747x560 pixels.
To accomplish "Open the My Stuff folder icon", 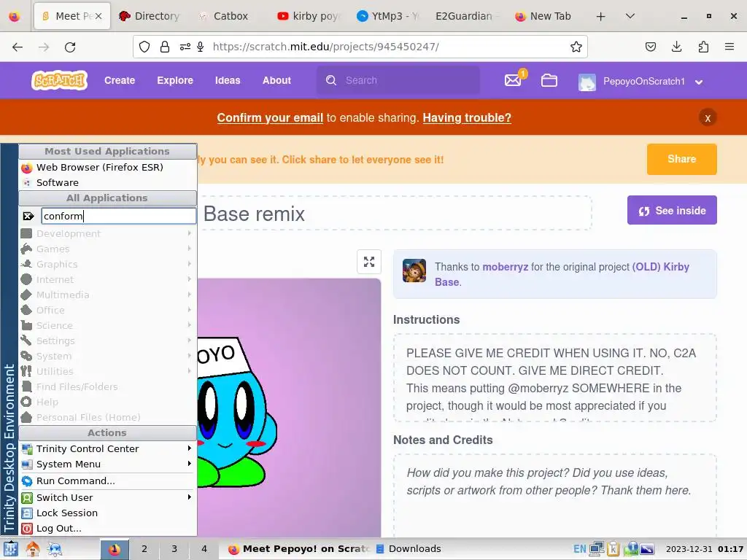I will click(x=549, y=80).
